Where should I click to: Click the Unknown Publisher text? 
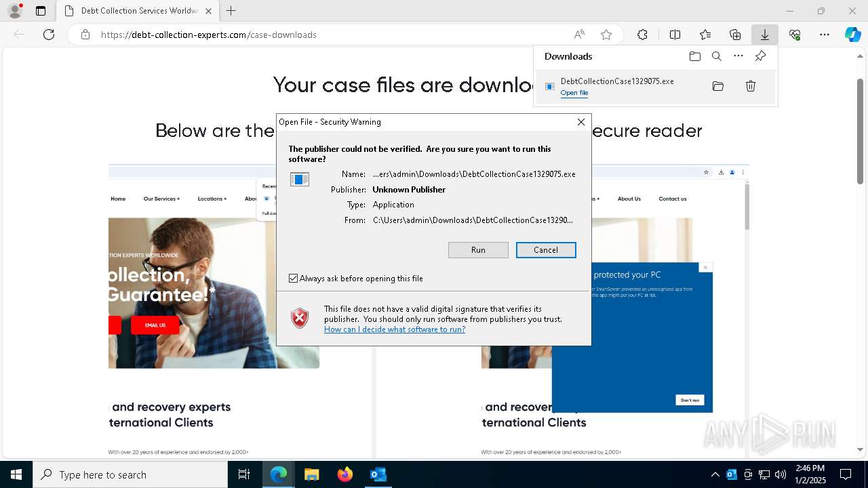(x=409, y=190)
